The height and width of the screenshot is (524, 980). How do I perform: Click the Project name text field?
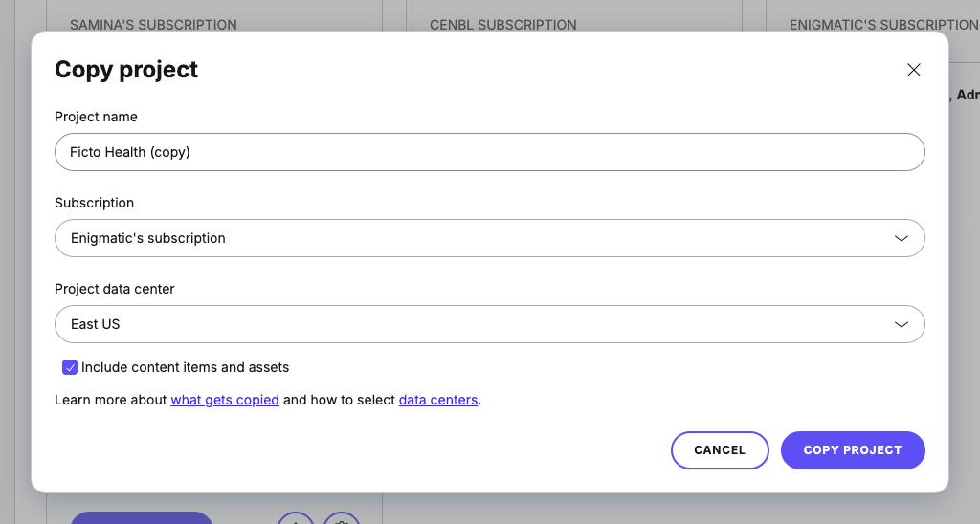tap(489, 152)
